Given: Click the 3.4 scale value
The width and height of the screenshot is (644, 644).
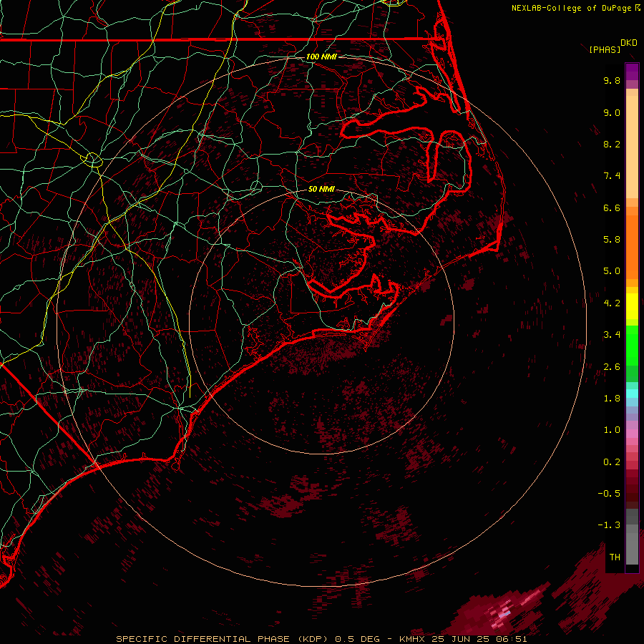Looking at the screenshot, I should click(612, 335).
